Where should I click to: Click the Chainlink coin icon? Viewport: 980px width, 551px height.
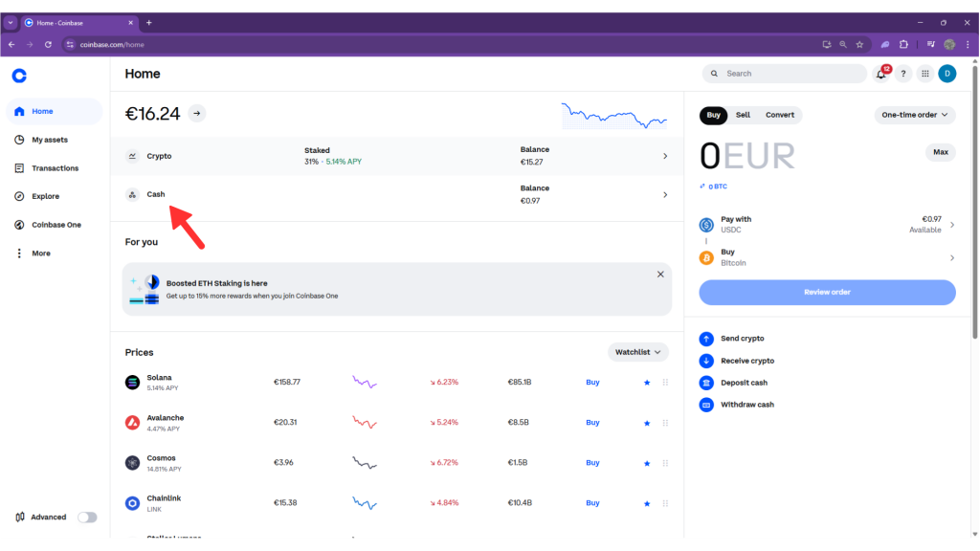coord(132,503)
